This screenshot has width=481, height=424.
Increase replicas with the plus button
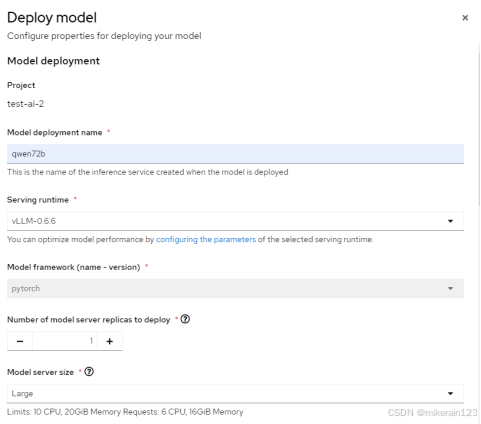click(x=110, y=341)
